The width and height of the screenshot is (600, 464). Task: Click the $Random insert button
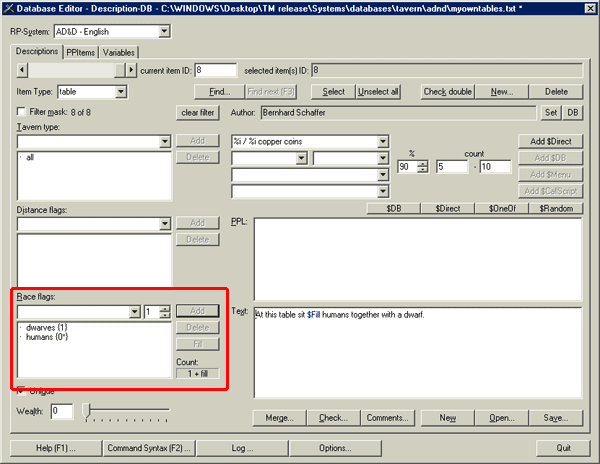click(x=554, y=208)
